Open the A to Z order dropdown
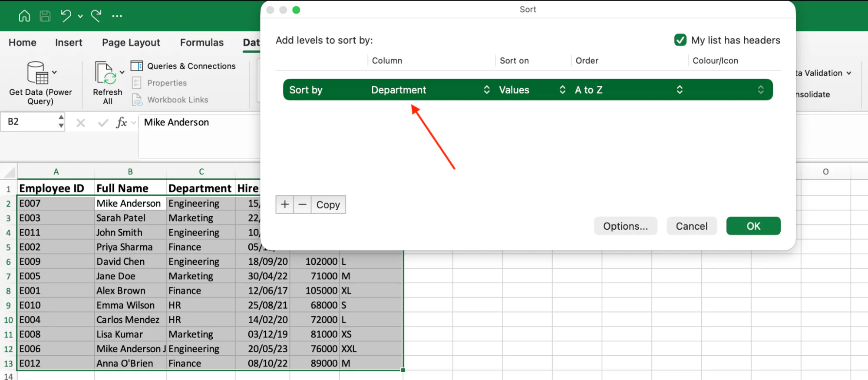The image size is (868, 380). (x=629, y=90)
